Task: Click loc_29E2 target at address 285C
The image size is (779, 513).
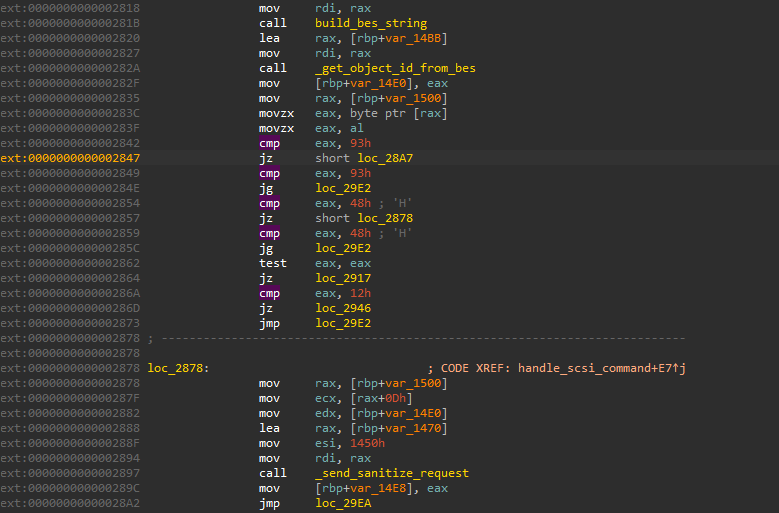Action: click(343, 248)
